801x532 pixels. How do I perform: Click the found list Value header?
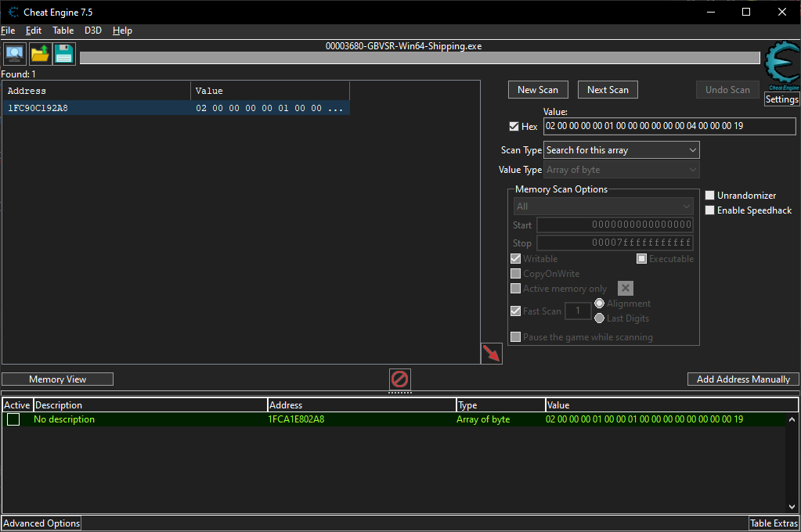270,91
